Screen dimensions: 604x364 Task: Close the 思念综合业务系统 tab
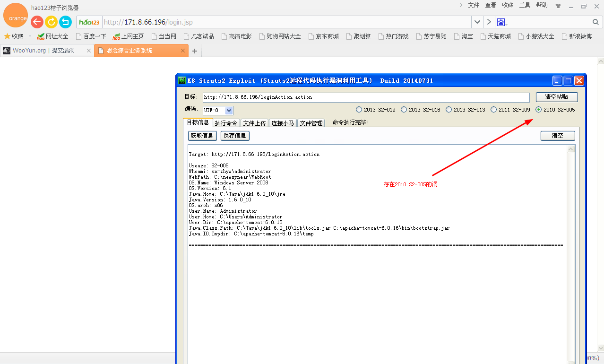point(183,51)
